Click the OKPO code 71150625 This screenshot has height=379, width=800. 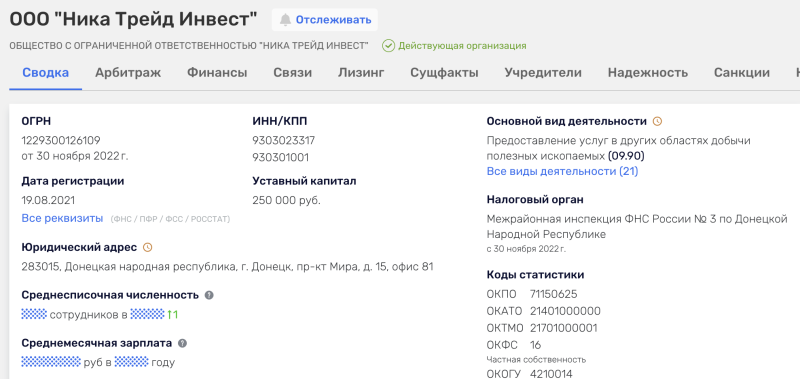pyautogui.click(x=554, y=294)
